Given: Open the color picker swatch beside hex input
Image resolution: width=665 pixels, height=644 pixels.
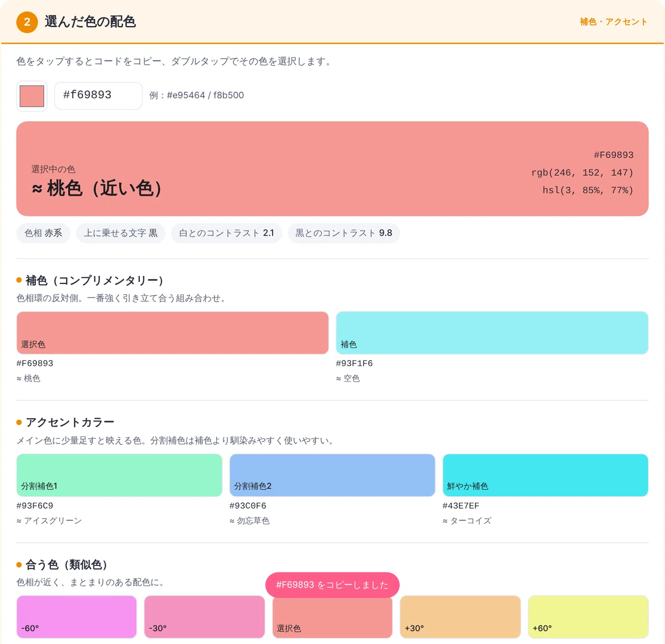Looking at the screenshot, I should pyautogui.click(x=32, y=96).
